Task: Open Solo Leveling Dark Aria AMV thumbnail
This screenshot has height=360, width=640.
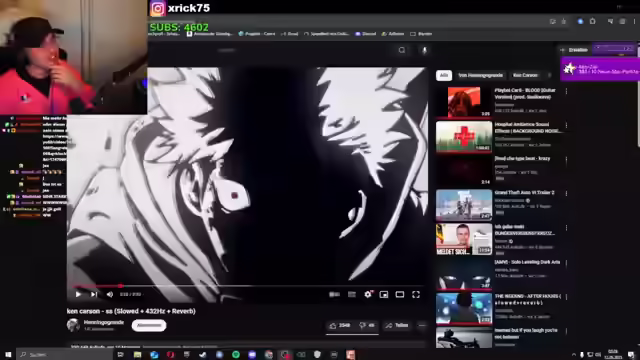Action: pyautogui.click(x=464, y=274)
